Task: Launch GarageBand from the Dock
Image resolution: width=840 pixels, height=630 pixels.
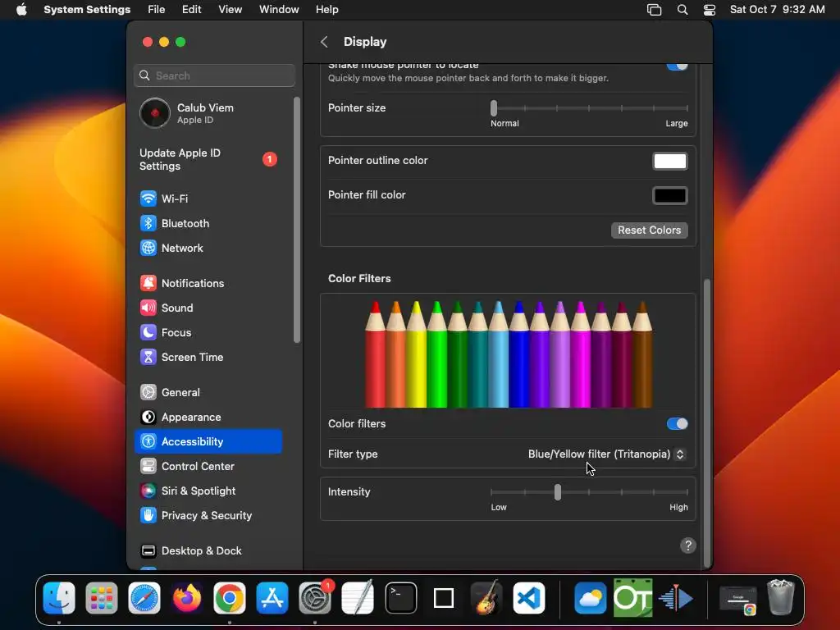Action: click(x=486, y=598)
